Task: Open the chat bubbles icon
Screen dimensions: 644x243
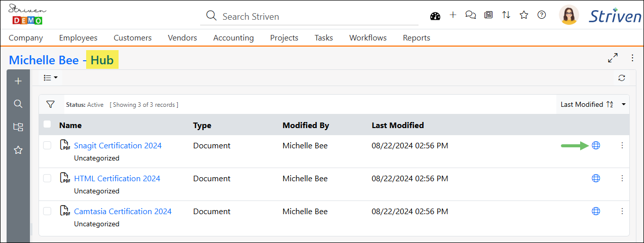Action: coord(471,15)
